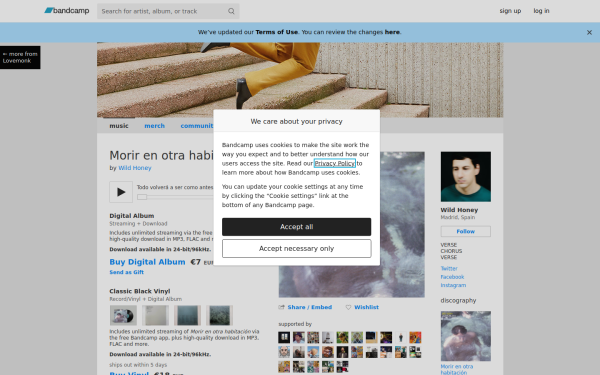The height and width of the screenshot is (375, 600).
Task: Buy the Digital Album
Action: click(x=147, y=262)
